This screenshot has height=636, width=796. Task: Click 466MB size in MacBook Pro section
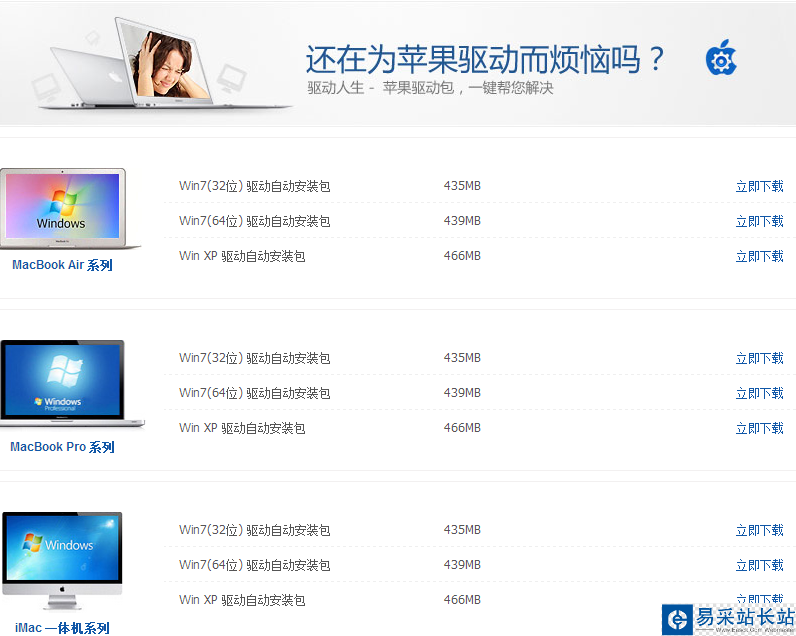click(462, 428)
